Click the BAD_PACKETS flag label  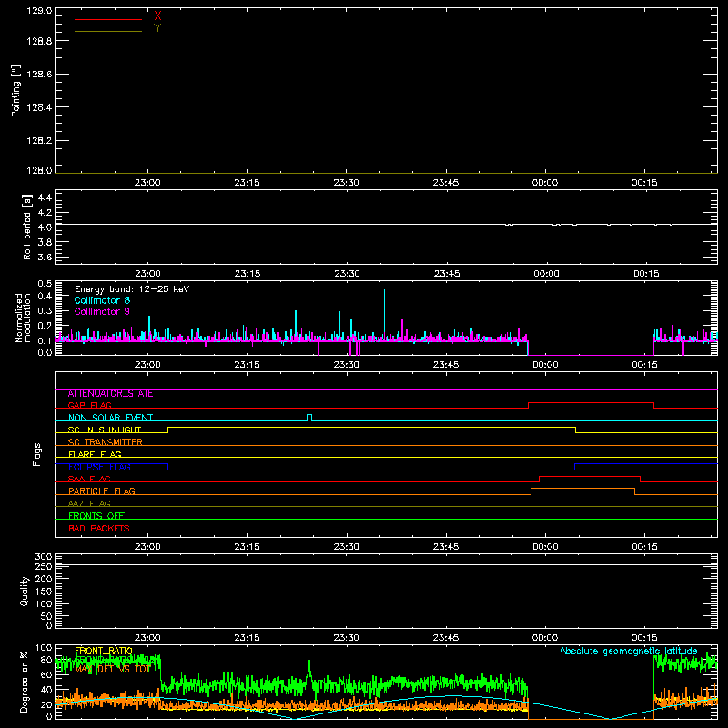(99, 529)
